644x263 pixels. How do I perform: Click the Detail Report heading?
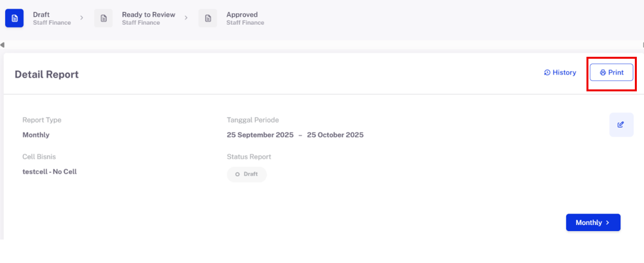tap(46, 74)
